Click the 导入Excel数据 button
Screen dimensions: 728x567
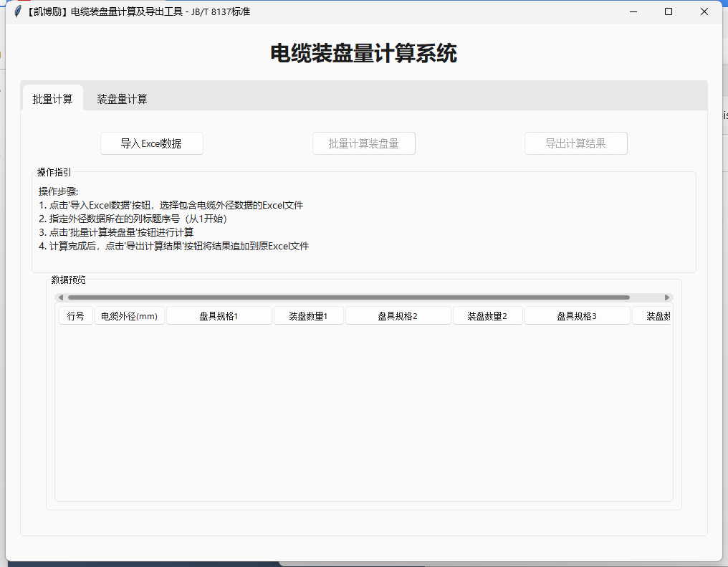coord(151,143)
